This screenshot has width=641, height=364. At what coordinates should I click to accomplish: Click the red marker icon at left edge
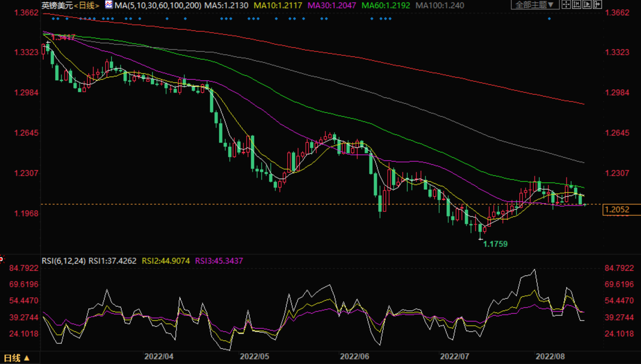coord(2,259)
